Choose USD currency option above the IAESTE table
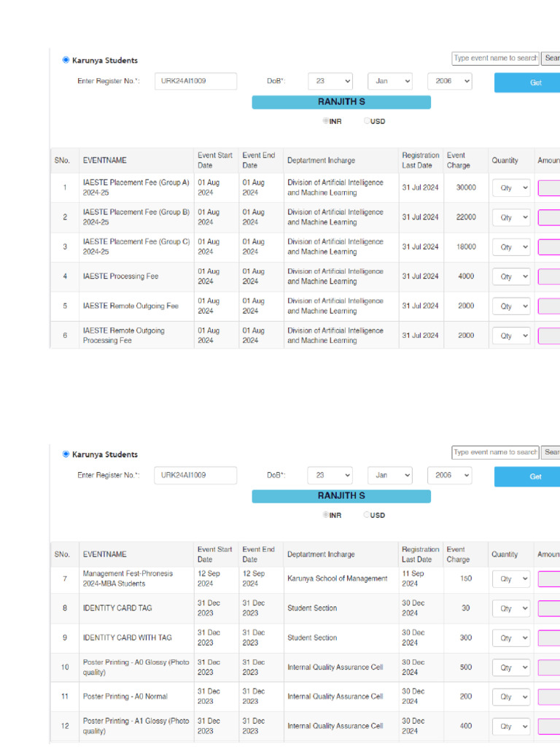 click(x=367, y=122)
